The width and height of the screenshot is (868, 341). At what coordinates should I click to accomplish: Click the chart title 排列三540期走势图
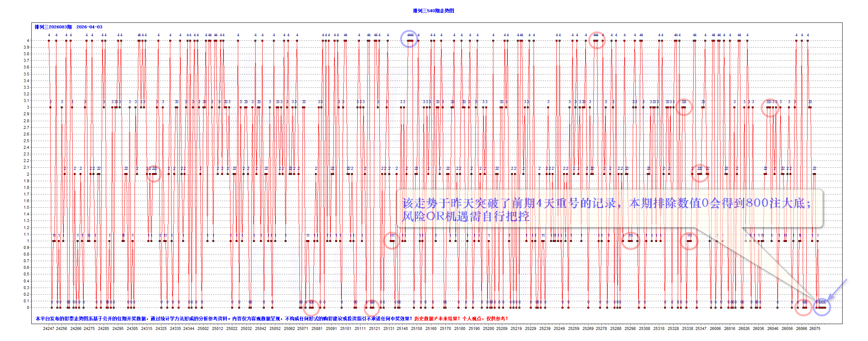(433, 11)
